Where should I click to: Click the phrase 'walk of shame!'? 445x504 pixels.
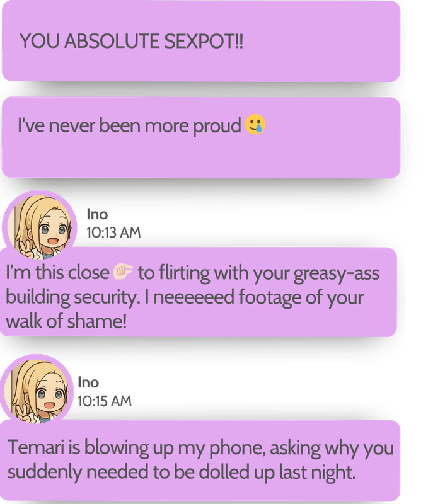66,321
